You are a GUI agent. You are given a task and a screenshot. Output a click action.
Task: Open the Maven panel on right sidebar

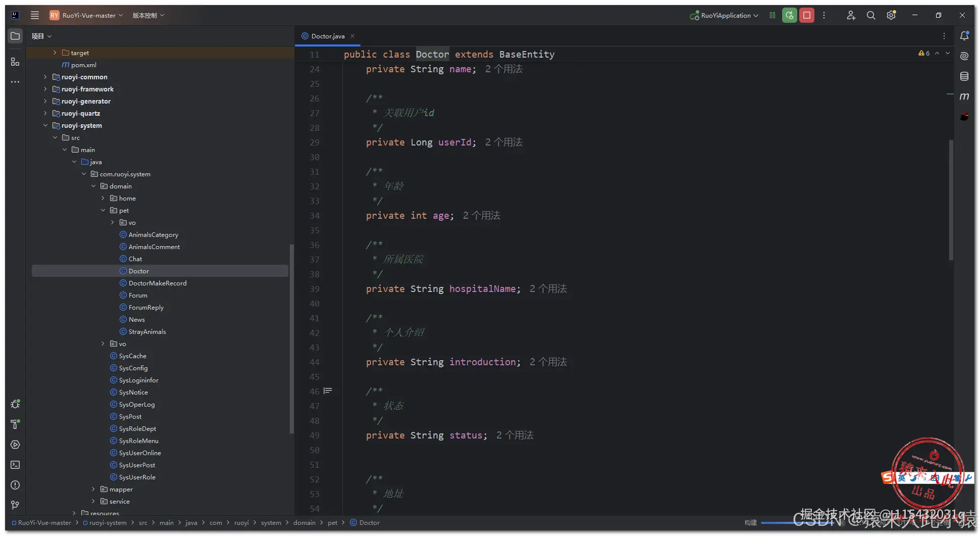tap(964, 96)
